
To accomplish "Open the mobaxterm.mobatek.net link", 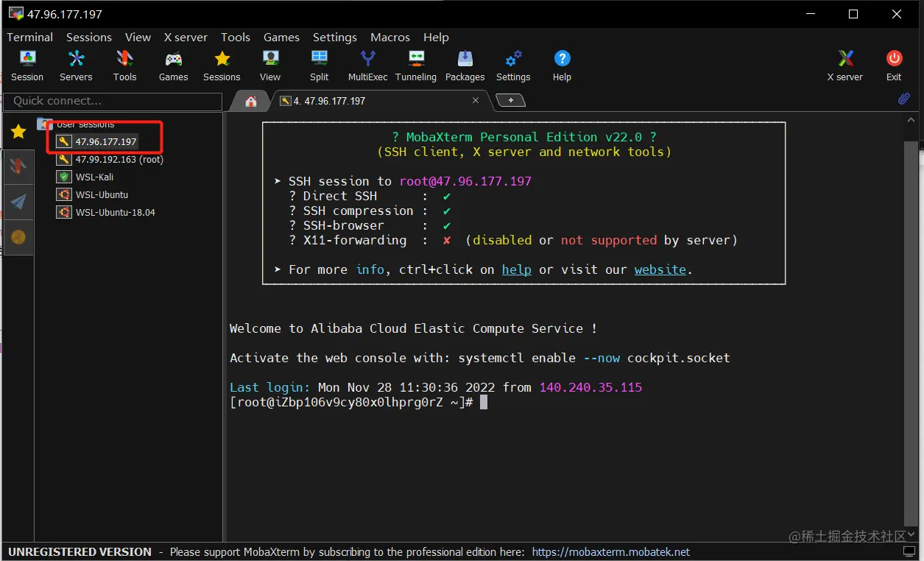I will click(x=611, y=551).
